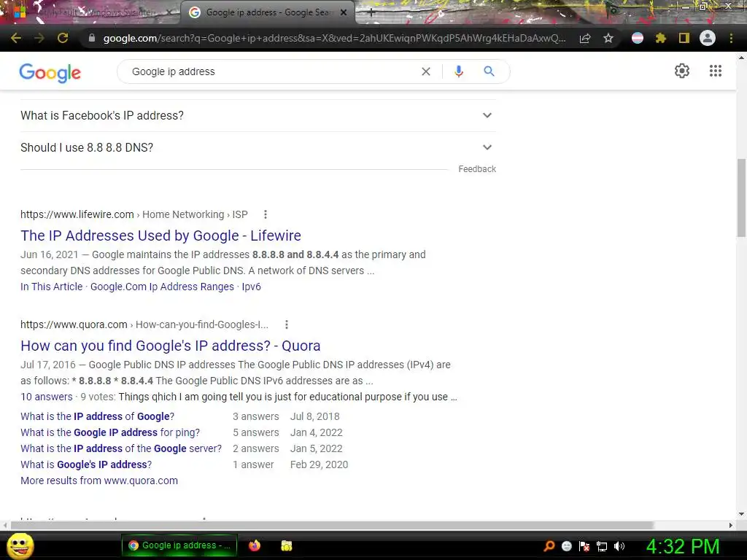Follow the "Ipv6" sitelink
This screenshot has width=747, height=560.
[x=251, y=287]
